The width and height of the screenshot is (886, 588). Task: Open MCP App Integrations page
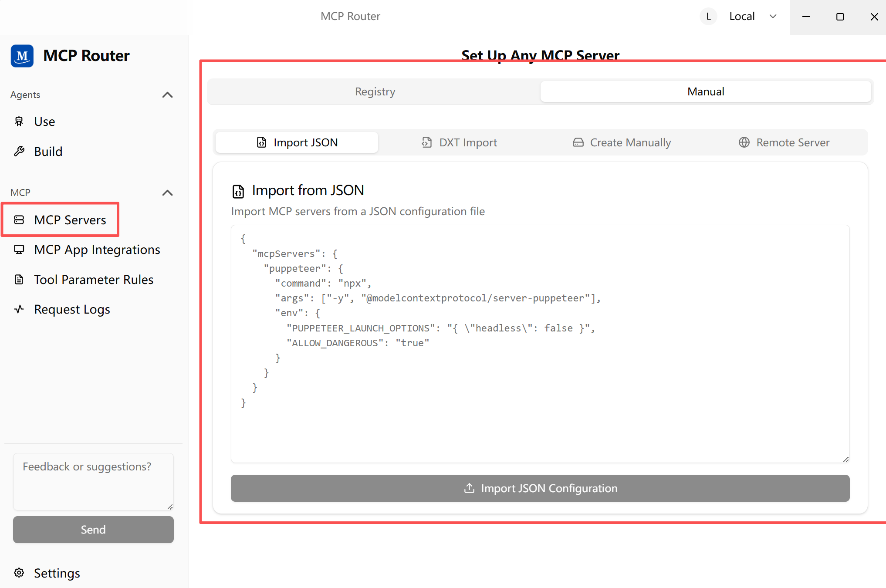point(93,250)
